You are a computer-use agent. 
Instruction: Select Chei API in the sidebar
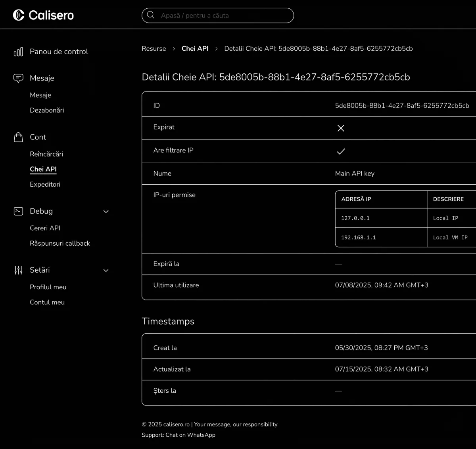pos(43,169)
